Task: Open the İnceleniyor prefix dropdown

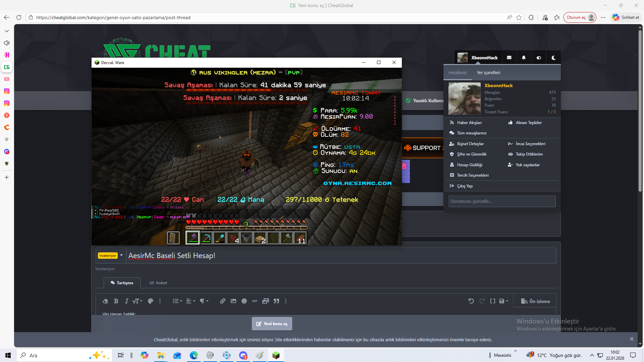Action: 110,255
